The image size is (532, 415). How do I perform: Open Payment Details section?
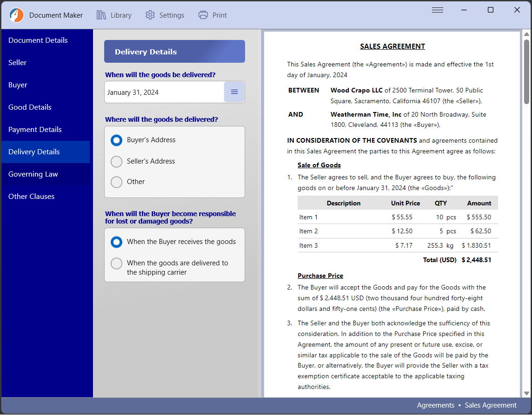coord(46,130)
